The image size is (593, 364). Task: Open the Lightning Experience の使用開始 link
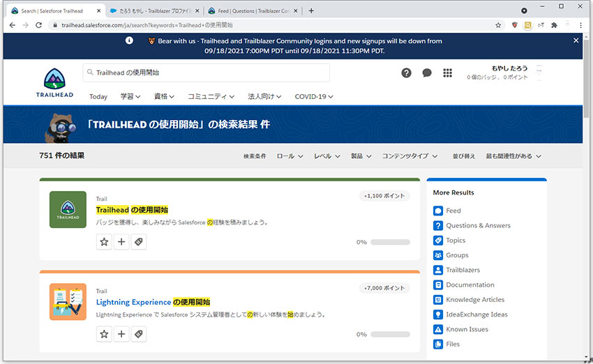coord(153,302)
